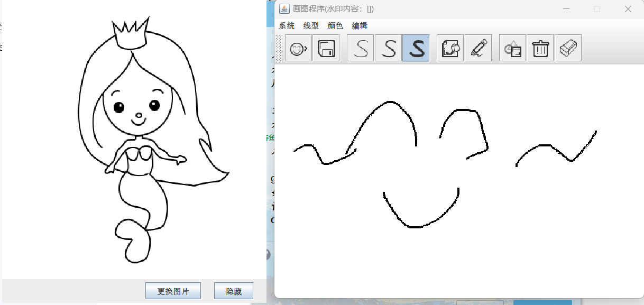
Task: Click the insert image toolbar icon
Action: [x=449, y=48]
